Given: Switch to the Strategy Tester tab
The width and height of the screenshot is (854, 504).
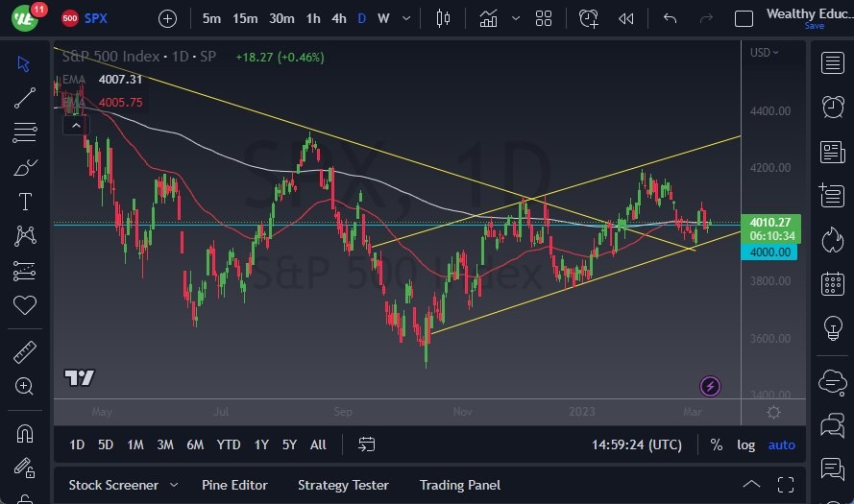Looking at the screenshot, I should 343,485.
